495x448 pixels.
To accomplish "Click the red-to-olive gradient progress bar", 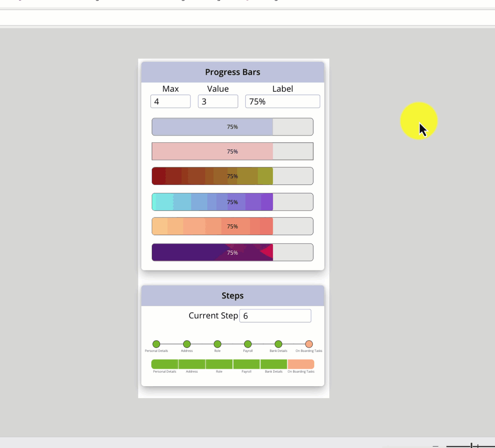I will (232, 176).
